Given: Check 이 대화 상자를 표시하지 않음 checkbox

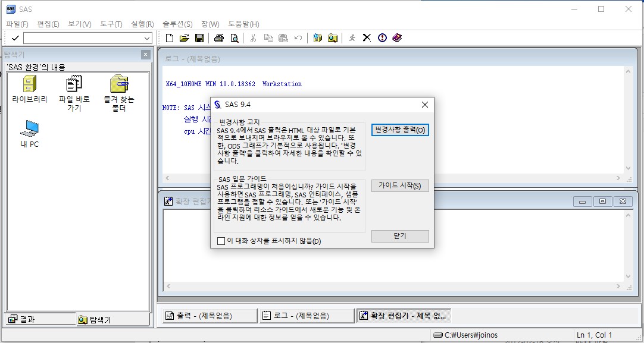Looking at the screenshot, I should point(221,241).
